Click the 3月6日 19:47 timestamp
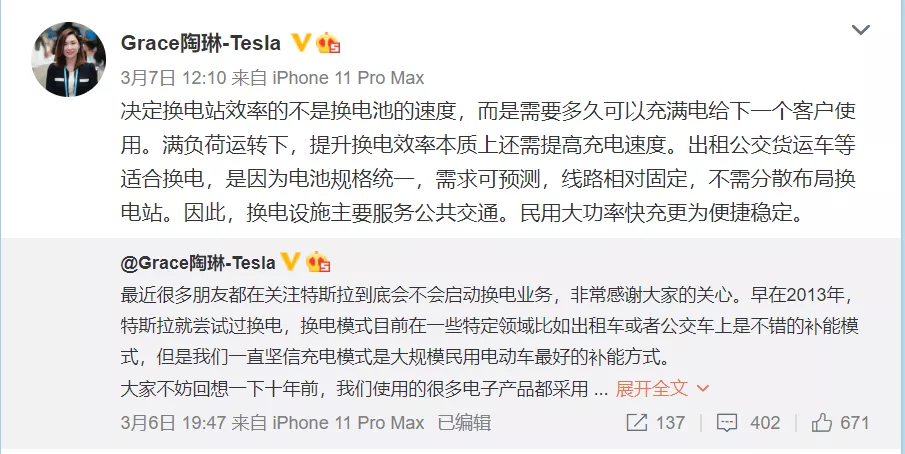 click(x=162, y=423)
